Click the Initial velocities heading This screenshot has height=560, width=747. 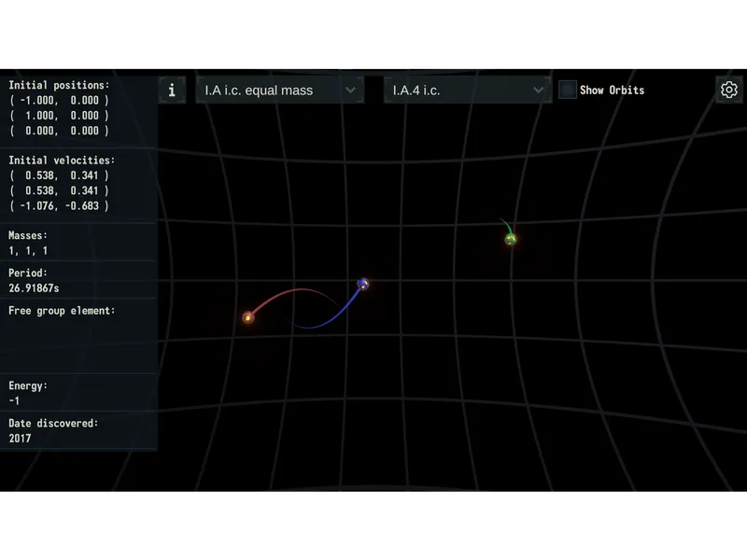(x=62, y=161)
